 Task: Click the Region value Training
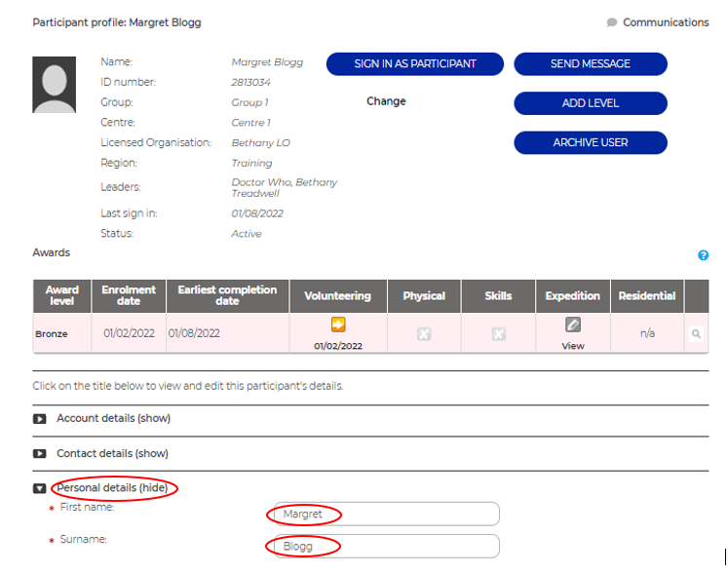click(251, 163)
